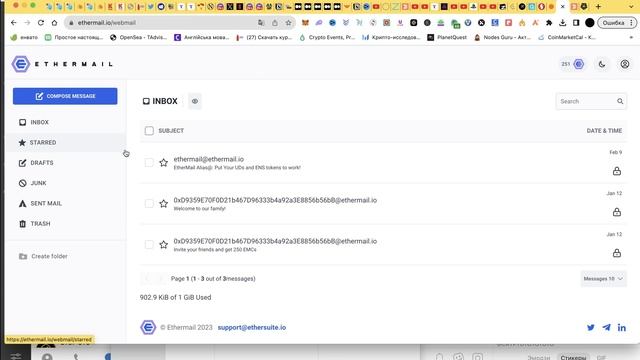Viewport: 640px width, 360px height.
Task: Click the translate page icon in address bar
Action: coord(261,23)
